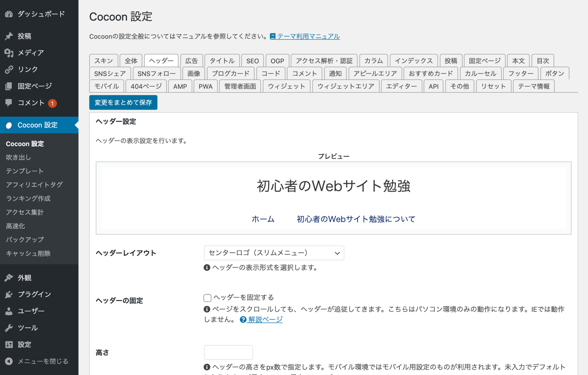Image resolution: width=588 pixels, height=375 pixels.
Task: Switch to the 全体 tab
Action: point(131,61)
